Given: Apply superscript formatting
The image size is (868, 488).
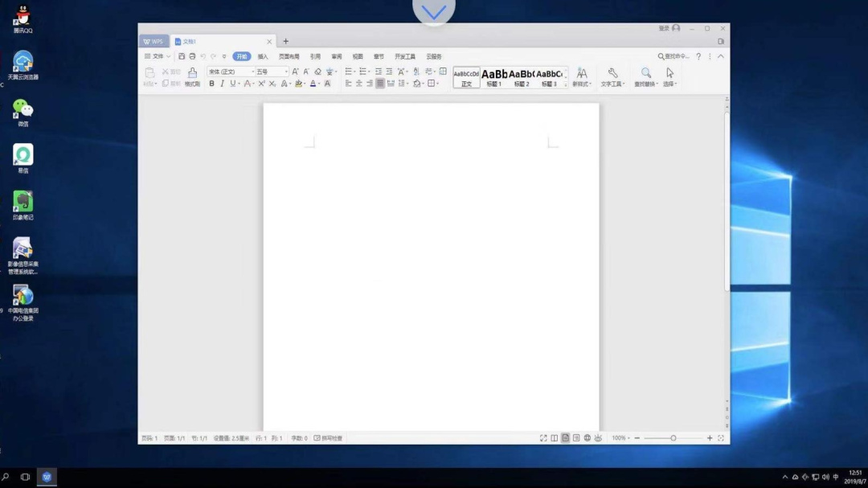Looking at the screenshot, I should coord(261,84).
